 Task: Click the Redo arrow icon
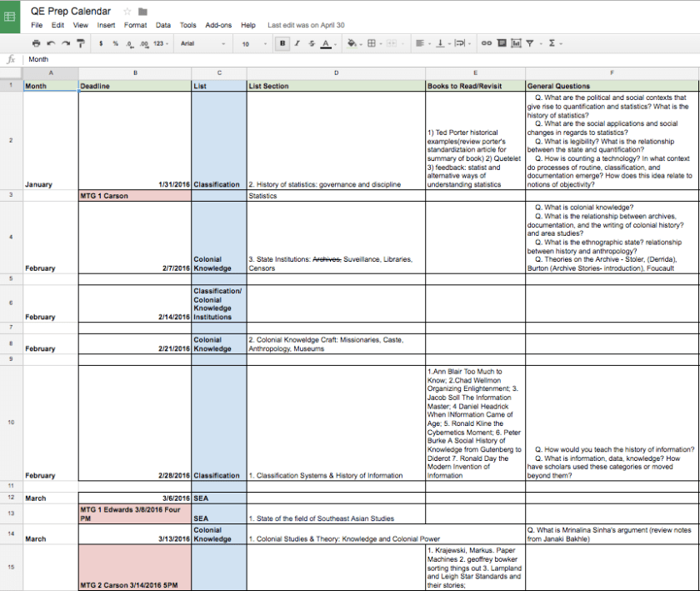65,43
